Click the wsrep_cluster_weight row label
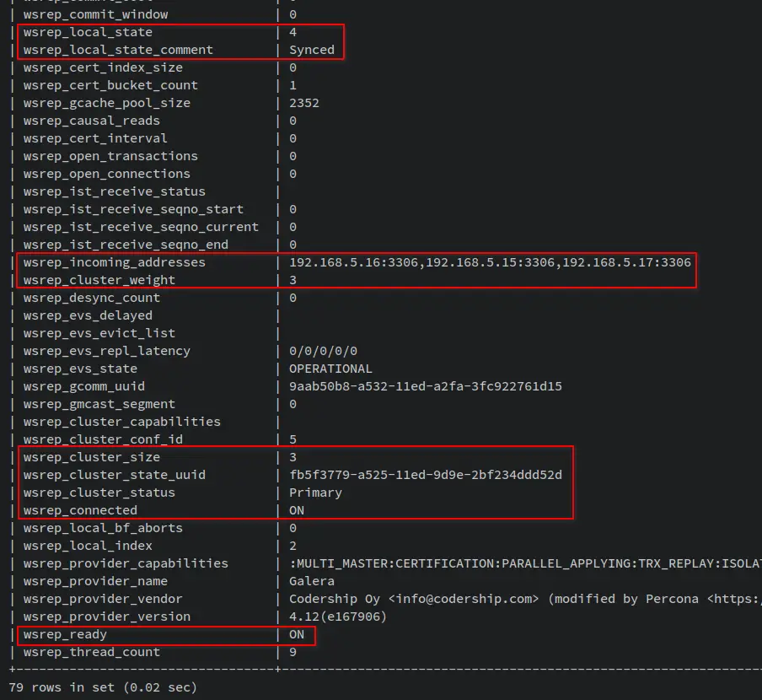The width and height of the screenshot is (762, 700). [x=99, y=280]
